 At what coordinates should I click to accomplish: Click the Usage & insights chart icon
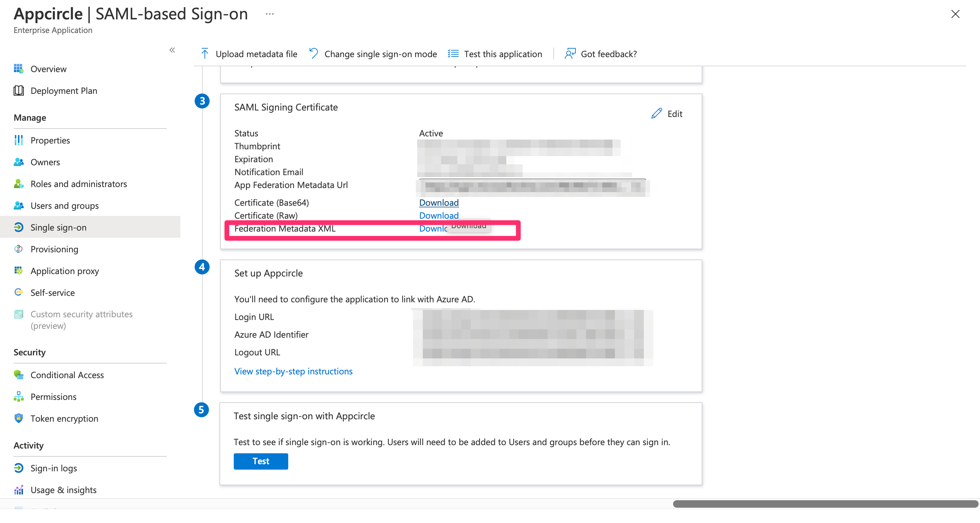pos(19,490)
